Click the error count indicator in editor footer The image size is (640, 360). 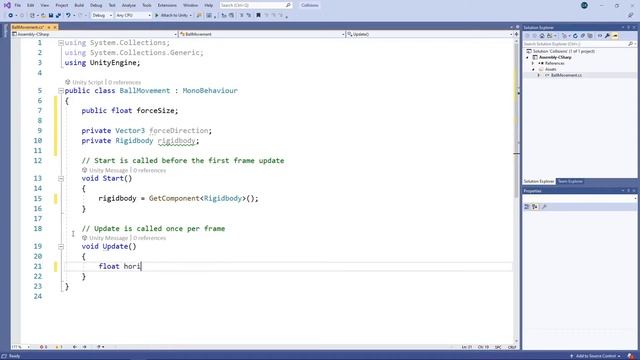(43, 347)
